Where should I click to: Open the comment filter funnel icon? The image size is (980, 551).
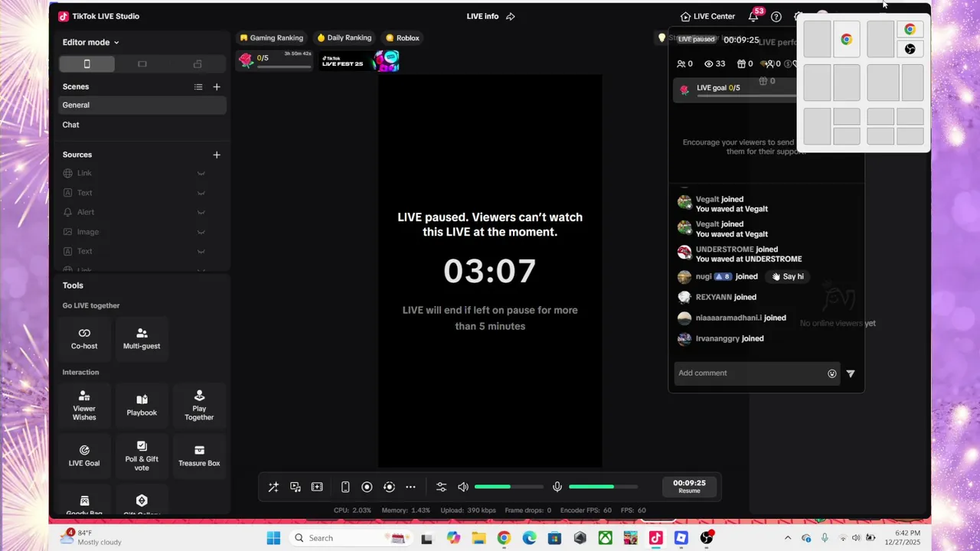pos(851,373)
